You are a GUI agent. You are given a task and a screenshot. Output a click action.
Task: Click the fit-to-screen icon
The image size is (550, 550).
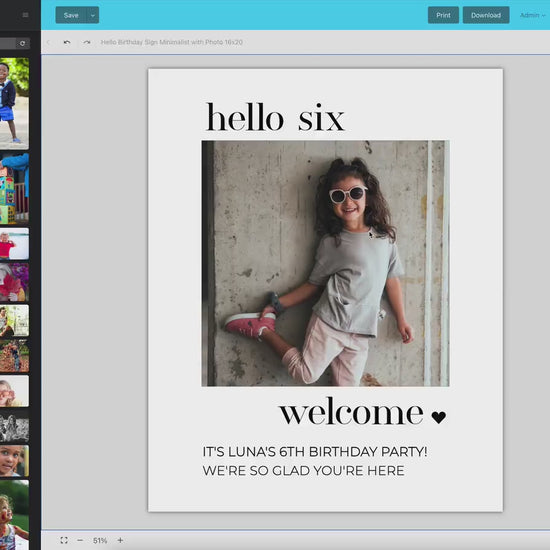point(64,540)
